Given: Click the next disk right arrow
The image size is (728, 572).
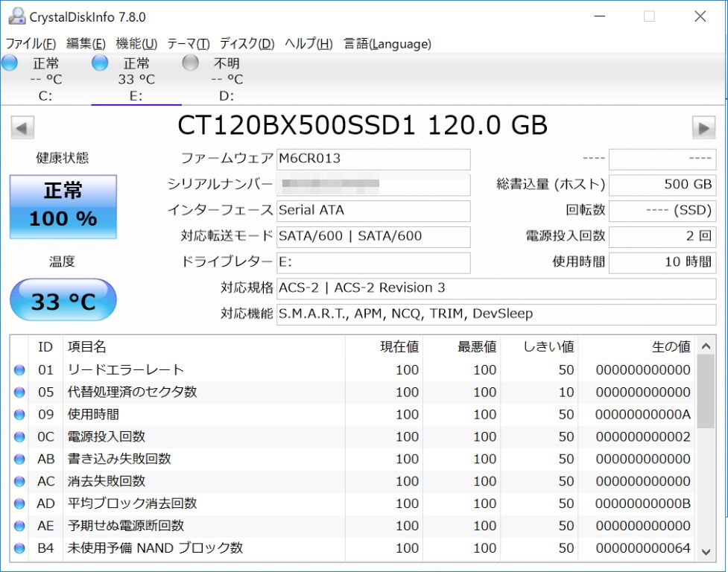Looking at the screenshot, I should [703, 127].
